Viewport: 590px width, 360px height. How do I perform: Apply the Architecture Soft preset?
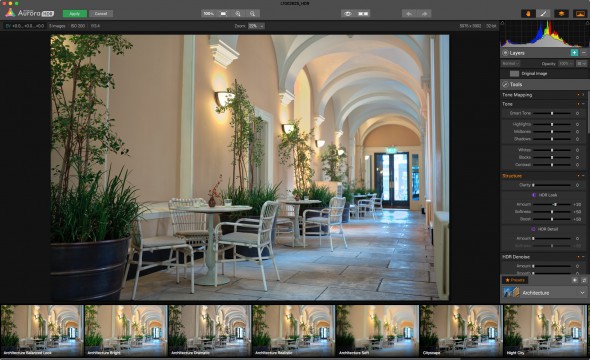(x=377, y=330)
